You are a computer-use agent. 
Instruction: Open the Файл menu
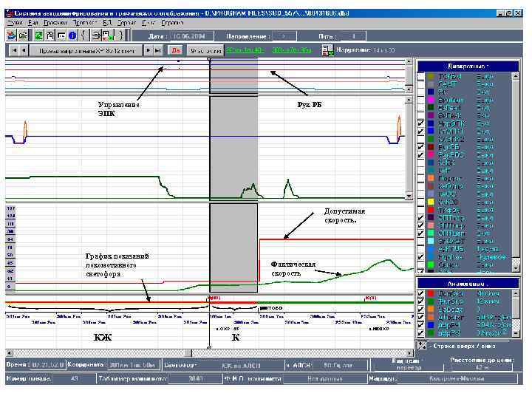click(15, 23)
